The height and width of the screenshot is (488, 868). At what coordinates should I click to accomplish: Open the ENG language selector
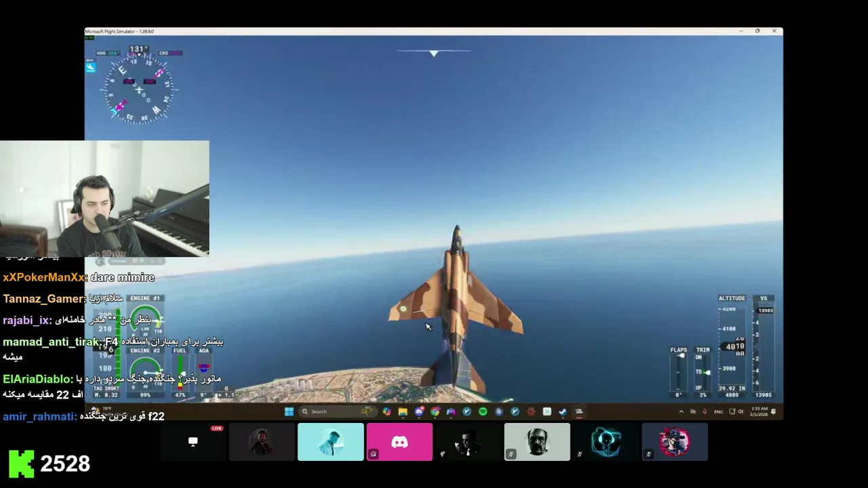tap(719, 411)
